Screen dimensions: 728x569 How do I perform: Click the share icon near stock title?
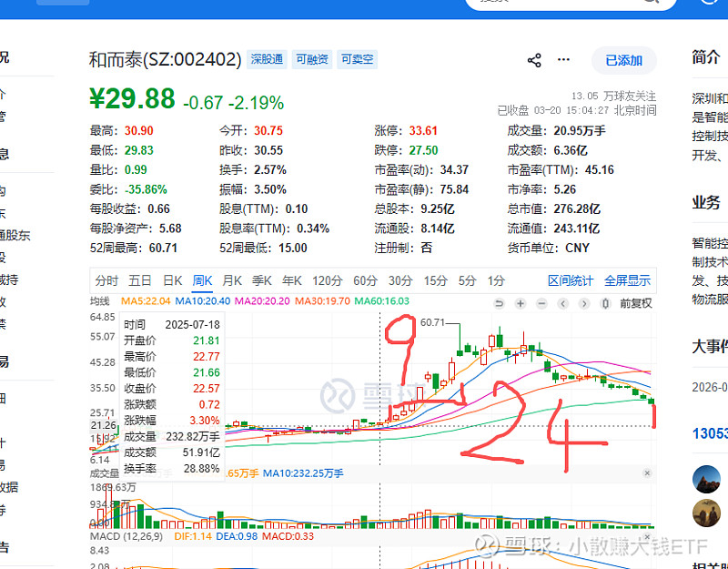(x=534, y=60)
